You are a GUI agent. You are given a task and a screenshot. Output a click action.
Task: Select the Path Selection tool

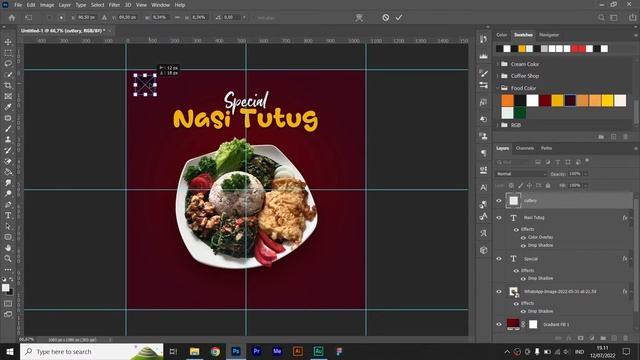click(8, 226)
